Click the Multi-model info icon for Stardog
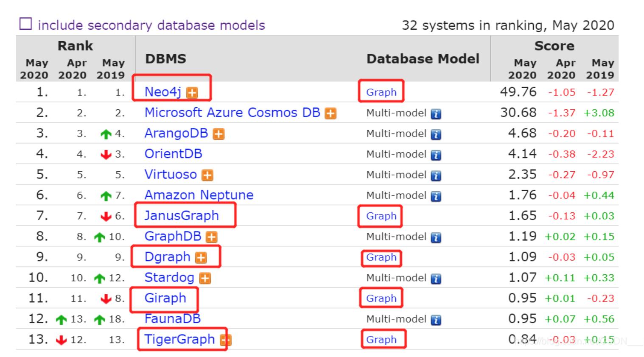The image size is (644, 357). [x=436, y=279]
